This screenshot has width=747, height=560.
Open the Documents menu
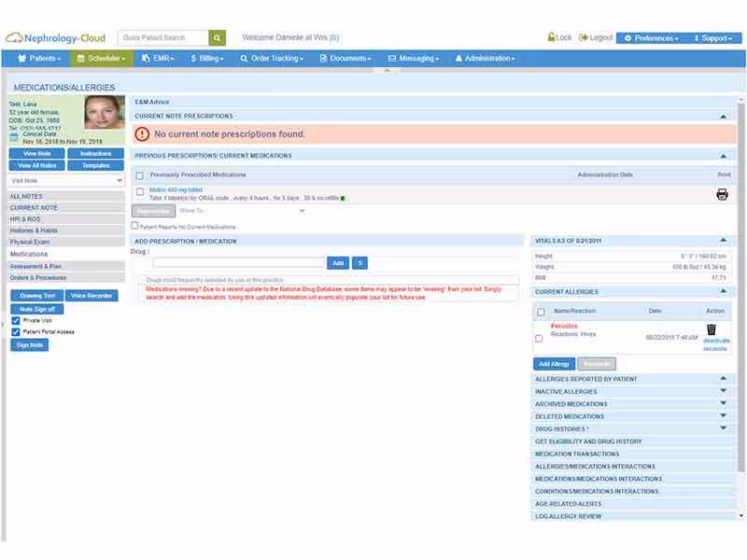point(345,58)
